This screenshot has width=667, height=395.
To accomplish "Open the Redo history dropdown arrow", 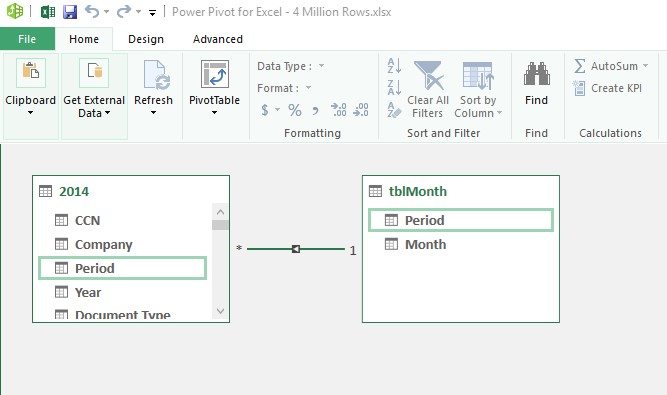I will (138, 12).
